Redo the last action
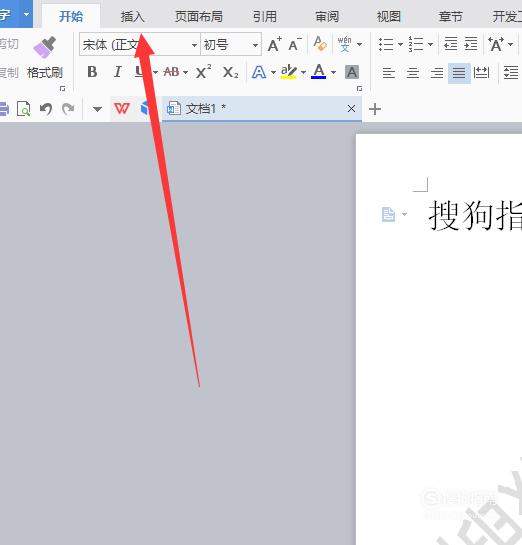This screenshot has width=522, height=545. (x=68, y=109)
